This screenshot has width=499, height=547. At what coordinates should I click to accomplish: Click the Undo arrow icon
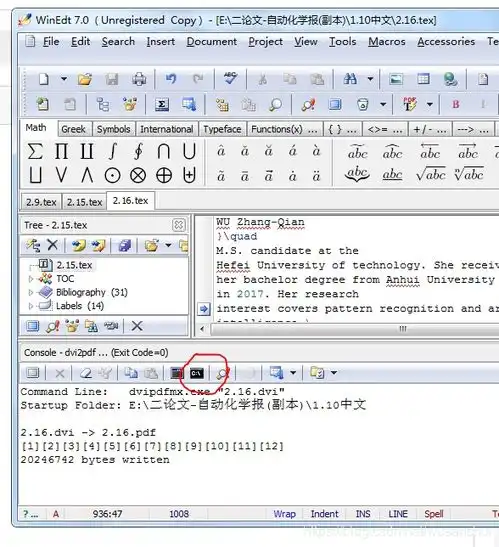click(x=171, y=79)
